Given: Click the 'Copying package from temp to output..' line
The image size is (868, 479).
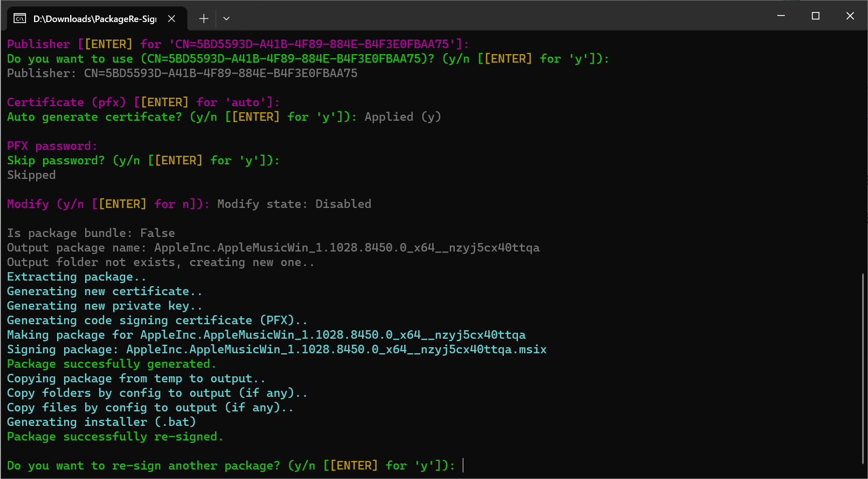Looking at the screenshot, I should coord(136,378).
